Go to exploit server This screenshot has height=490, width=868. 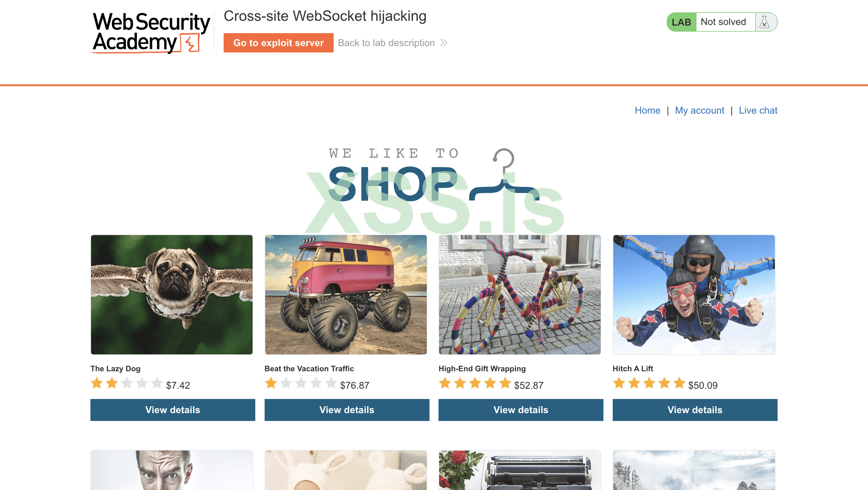tap(278, 43)
